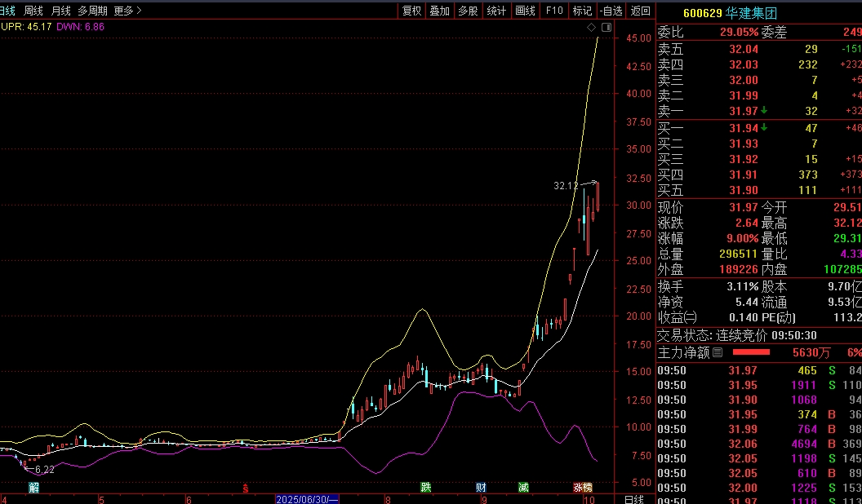Viewport: 862px width, 504px height.
Task: Open 多周期 multi-period view
Action: (x=92, y=11)
